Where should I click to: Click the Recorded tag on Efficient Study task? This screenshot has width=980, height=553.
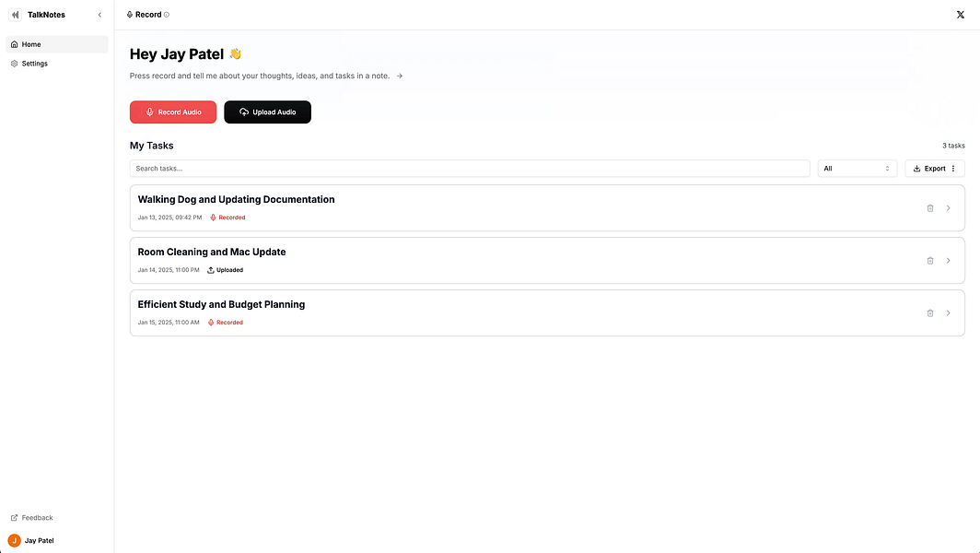pyautogui.click(x=225, y=323)
